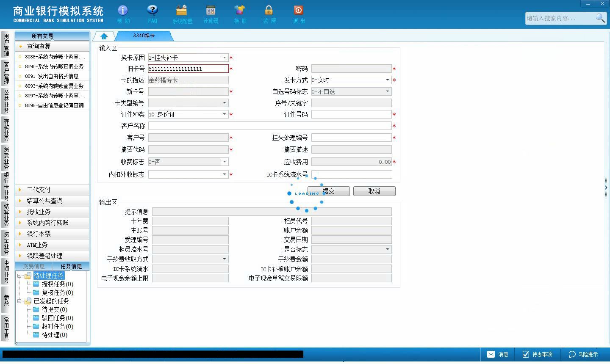This screenshot has width=610, height=364.
Task: Open the 自选号码标志 dropdown
Action: (x=388, y=91)
